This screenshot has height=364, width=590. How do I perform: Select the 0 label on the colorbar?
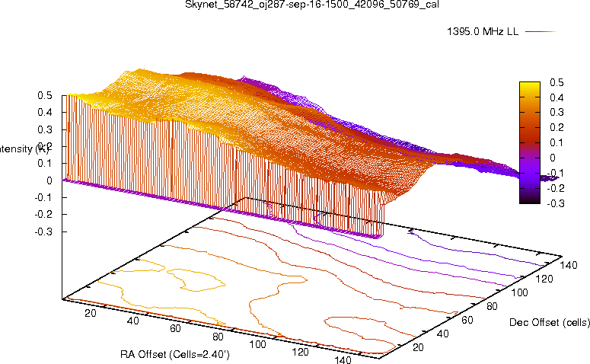[553, 158]
